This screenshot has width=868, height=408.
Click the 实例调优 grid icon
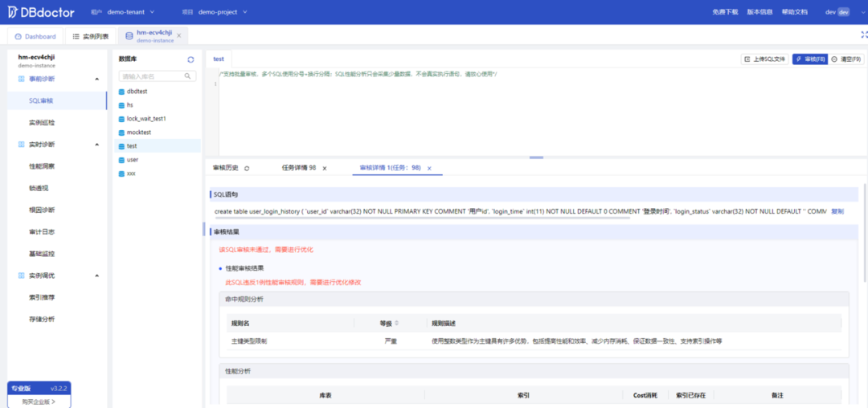[21, 275]
